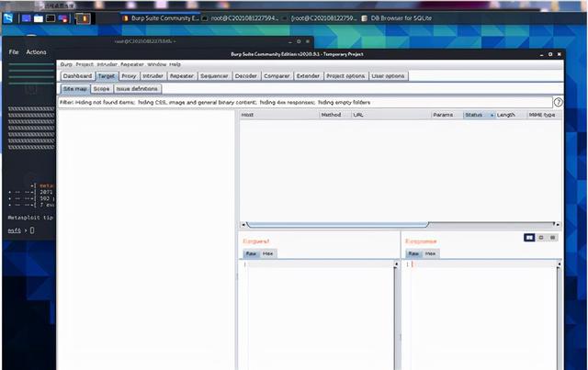Select the Raw tab under Response

point(413,253)
